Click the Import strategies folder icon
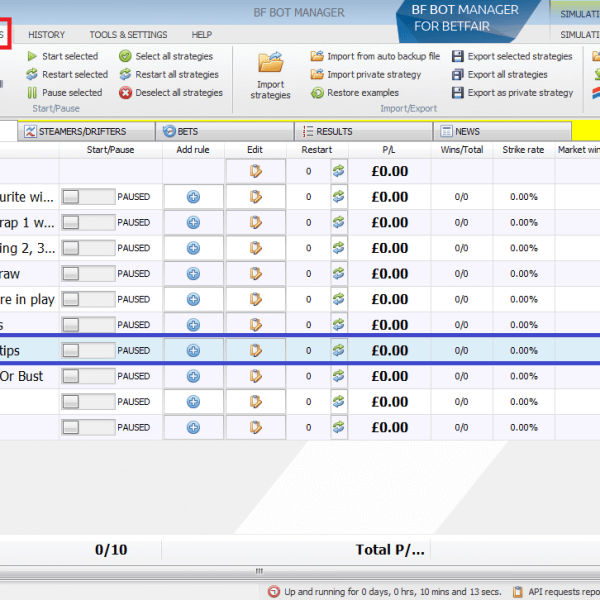 point(270,64)
